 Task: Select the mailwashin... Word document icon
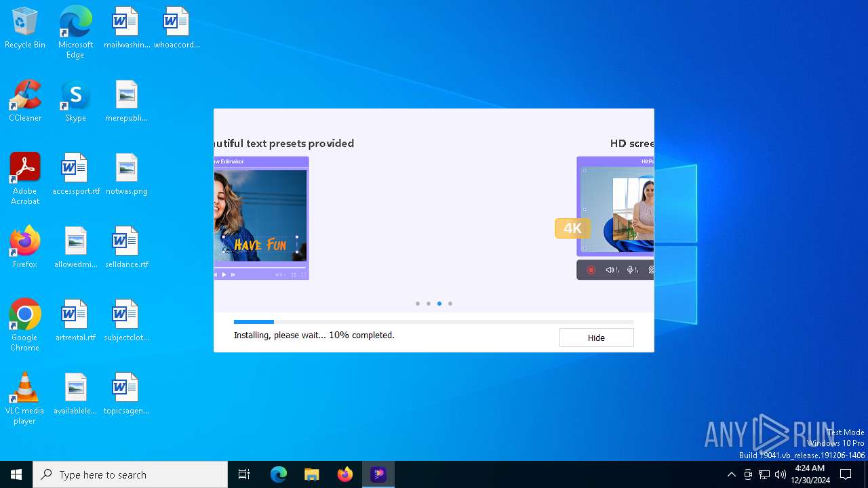126,28
